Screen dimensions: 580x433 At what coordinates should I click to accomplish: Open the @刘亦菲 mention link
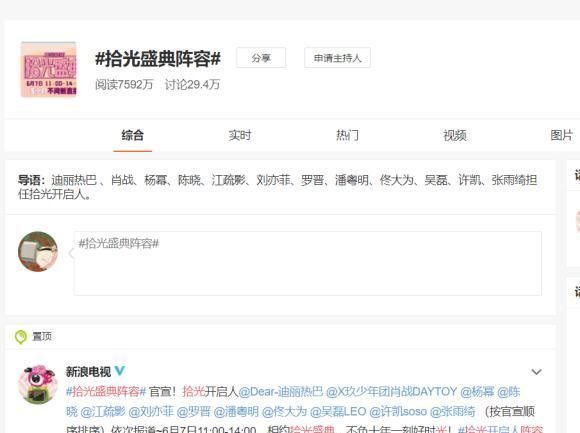(151, 411)
